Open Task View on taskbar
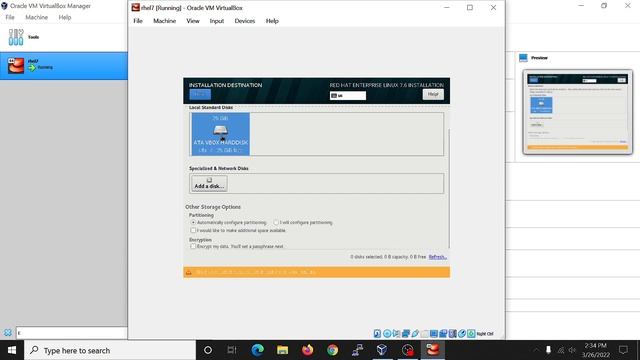The height and width of the screenshot is (360, 640). click(232, 350)
